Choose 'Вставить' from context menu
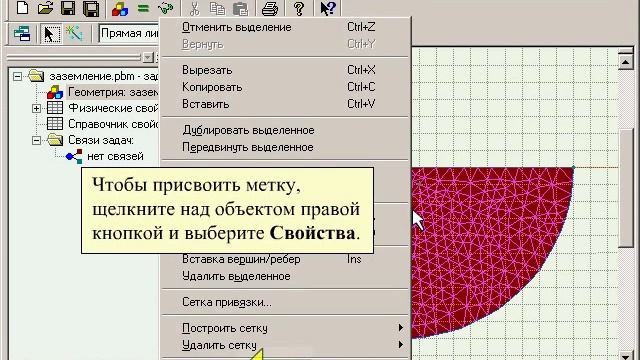Image resolution: width=640 pixels, height=360 pixels. (x=285, y=104)
